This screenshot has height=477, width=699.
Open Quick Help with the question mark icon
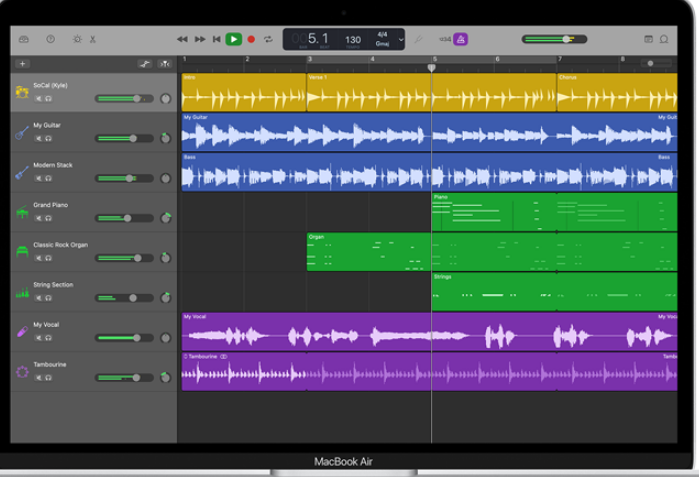click(50, 39)
